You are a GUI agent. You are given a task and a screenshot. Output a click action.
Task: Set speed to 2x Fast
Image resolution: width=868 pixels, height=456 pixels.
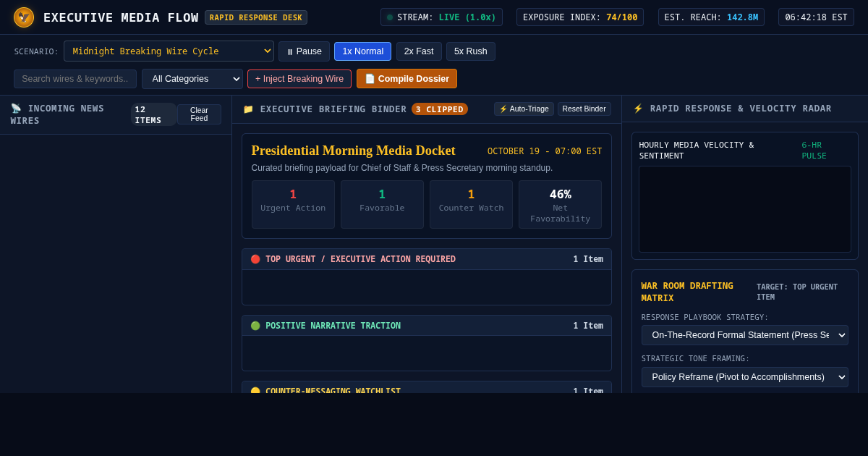pos(419,51)
